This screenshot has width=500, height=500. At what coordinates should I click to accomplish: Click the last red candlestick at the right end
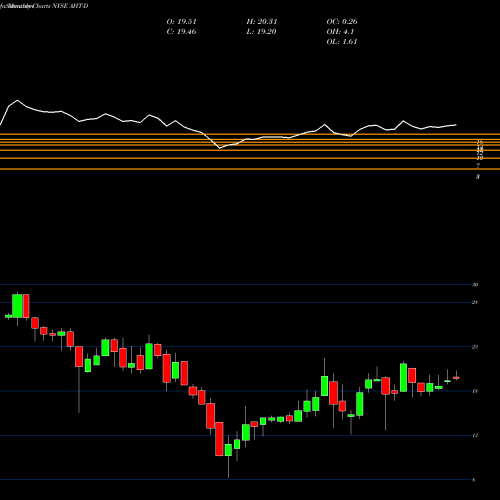pyautogui.click(x=456, y=378)
